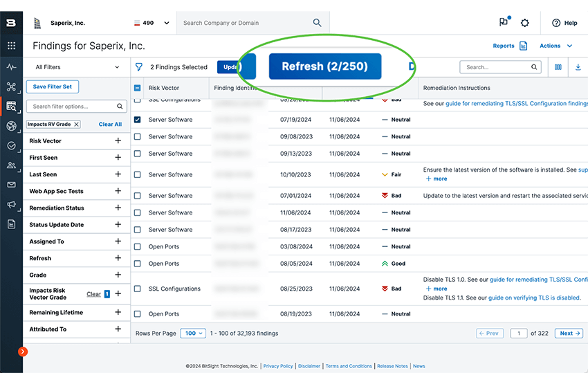Check Server Software row dated 09/08/2023

[x=137, y=136]
